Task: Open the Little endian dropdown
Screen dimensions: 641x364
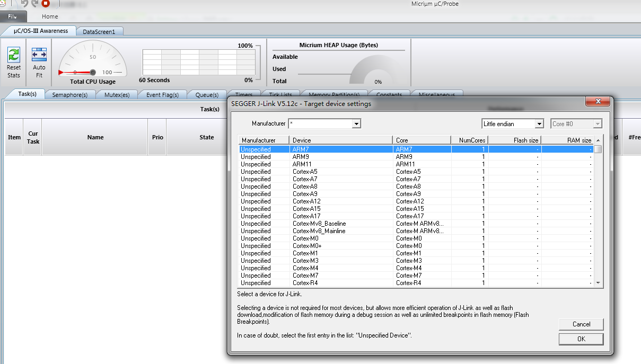Action: tap(540, 124)
